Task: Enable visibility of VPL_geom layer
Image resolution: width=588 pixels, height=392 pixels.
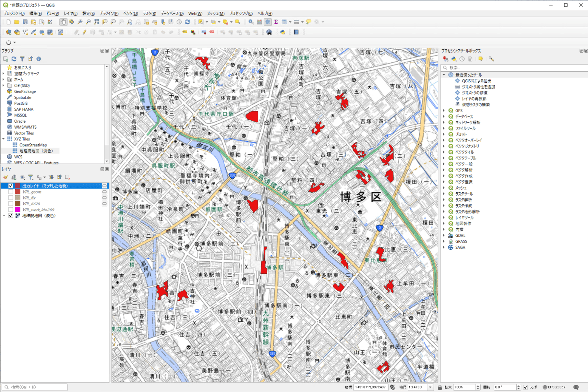Action: coord(11,192)
